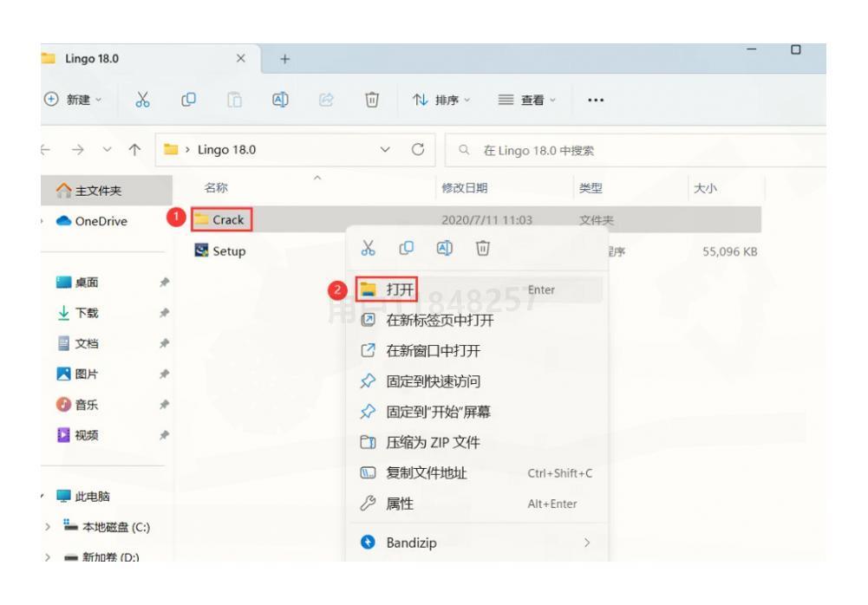Open 图片 pictures in quick access
The height and width of the screenshot is (605, 868).
[x=77, y=374]
